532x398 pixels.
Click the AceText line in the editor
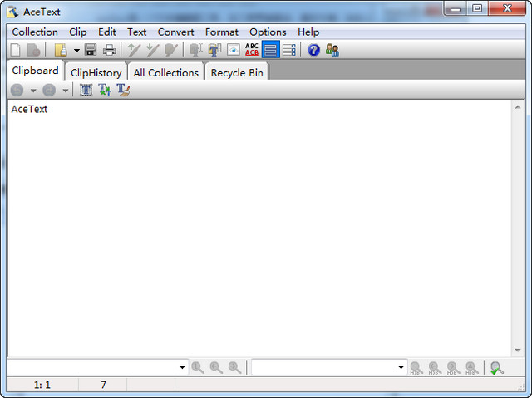pyautogui.click(x=30, y=109)
